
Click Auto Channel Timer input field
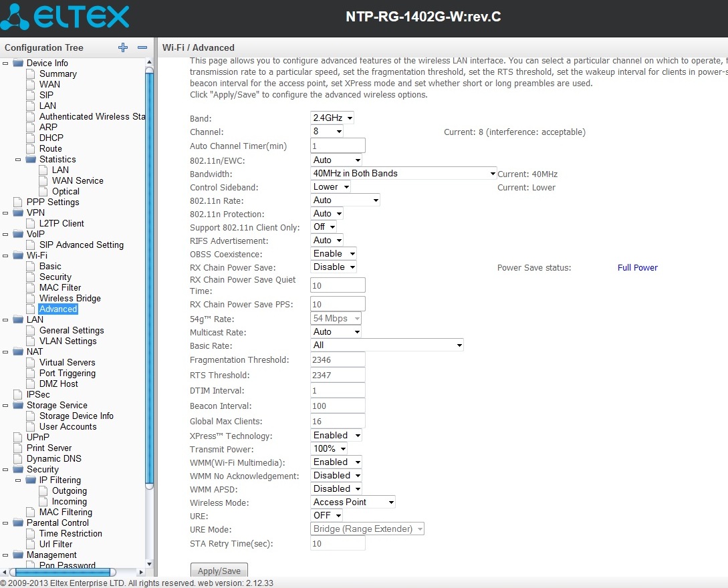pos(338,146)
